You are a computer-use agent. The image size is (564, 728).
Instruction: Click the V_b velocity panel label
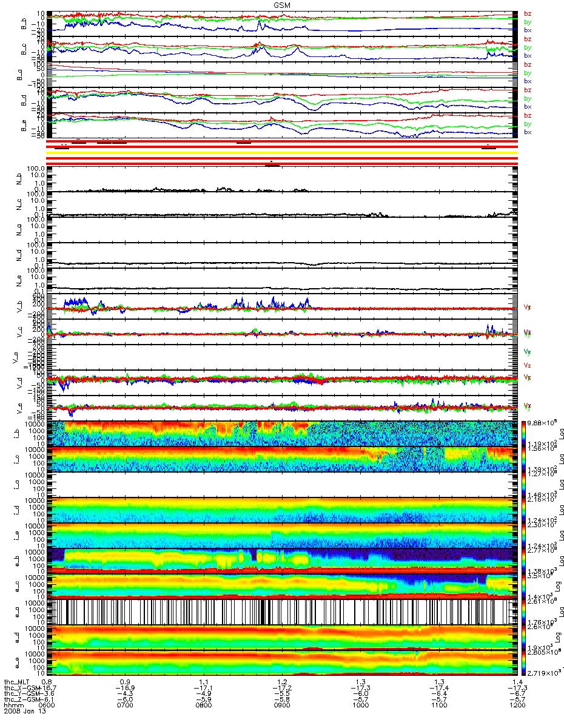19,308
